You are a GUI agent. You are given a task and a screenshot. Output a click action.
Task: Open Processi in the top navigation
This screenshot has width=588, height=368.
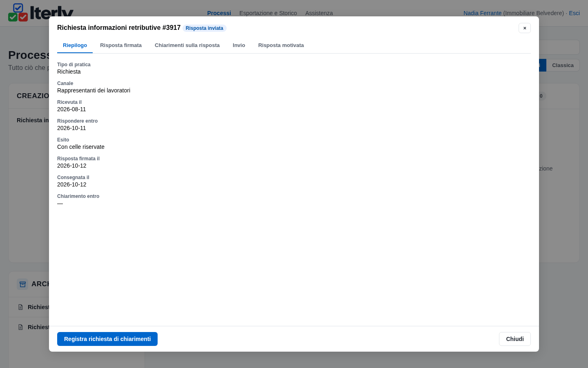(219, 13)
